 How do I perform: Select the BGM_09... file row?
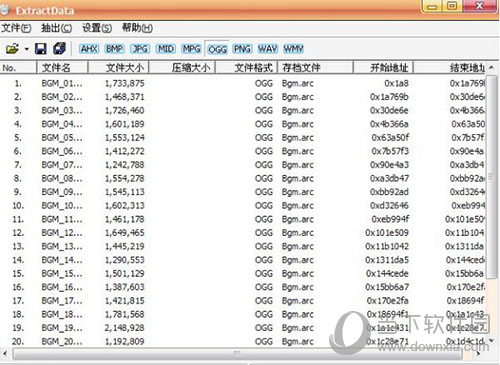243,192
